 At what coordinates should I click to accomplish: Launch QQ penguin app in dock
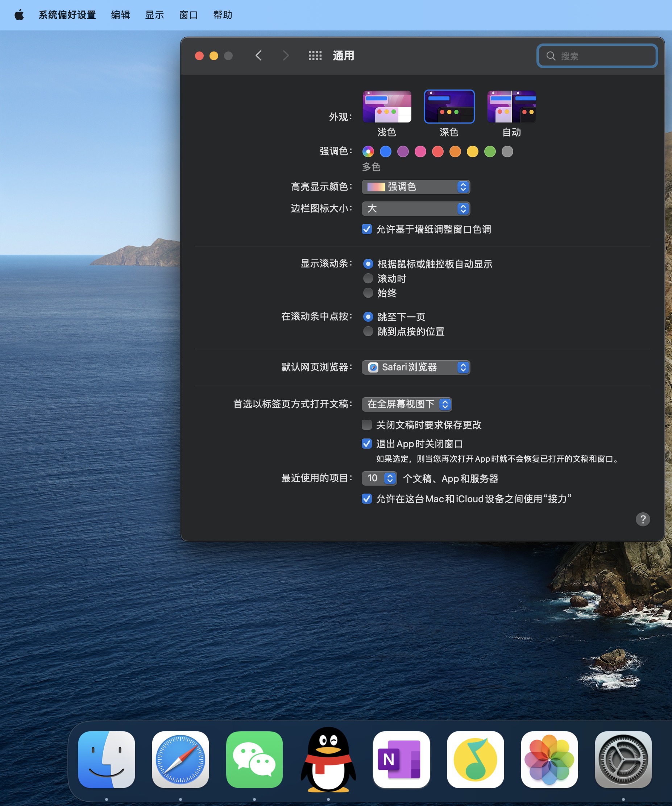coord(328,760)
